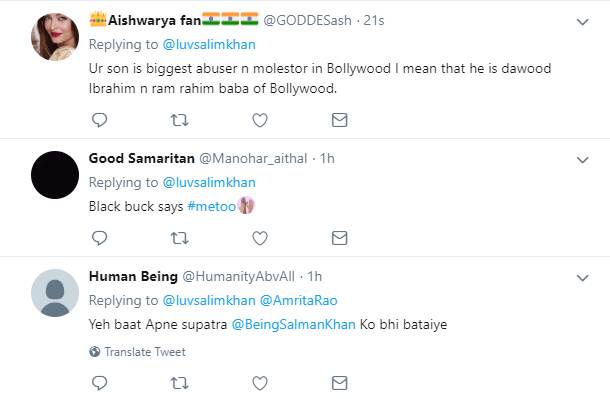Like Good Samaritan's tweet

(x=259, y=238)
